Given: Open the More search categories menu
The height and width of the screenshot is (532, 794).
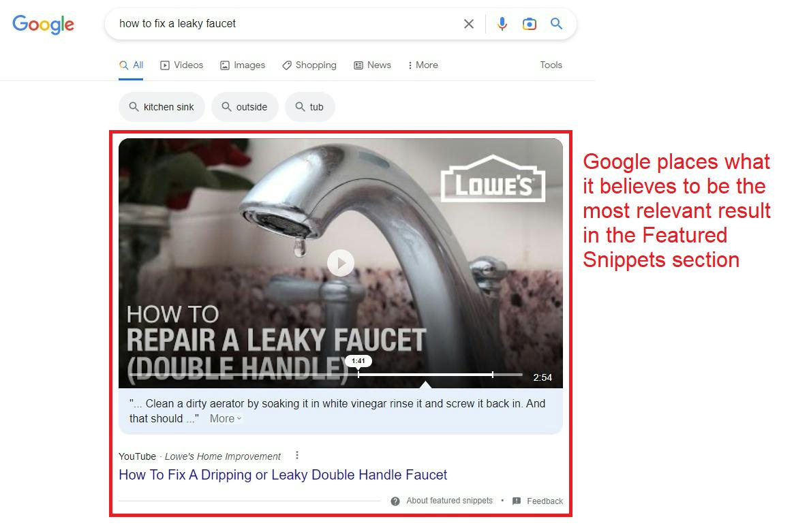Looking at the screenshot, I should click(423, 65).
